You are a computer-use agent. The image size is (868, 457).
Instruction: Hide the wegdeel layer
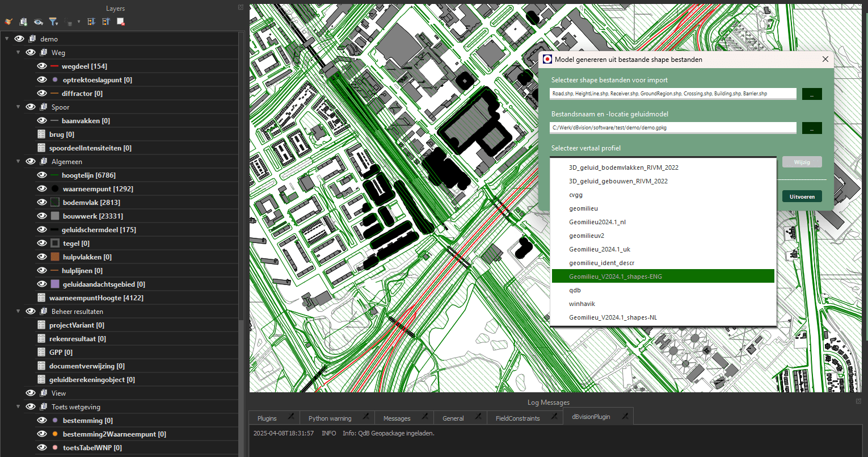pyautogui.click(x=40, y=66)
